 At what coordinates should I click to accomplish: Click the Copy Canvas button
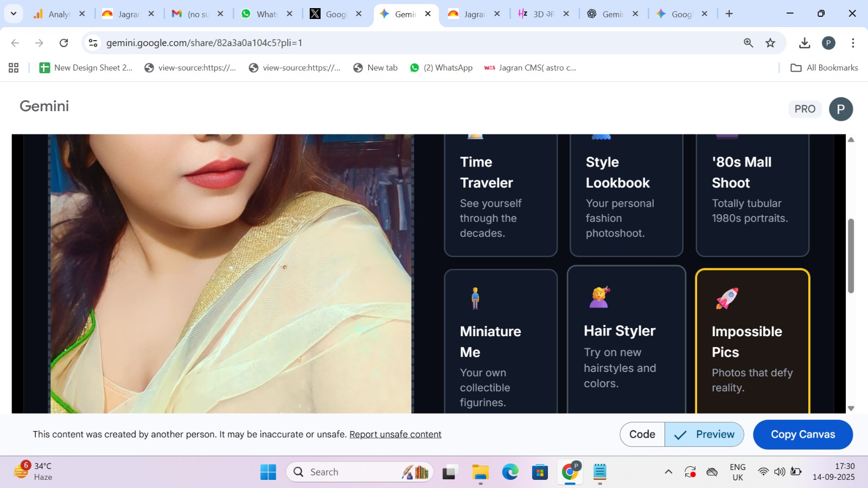click(802, 434)
